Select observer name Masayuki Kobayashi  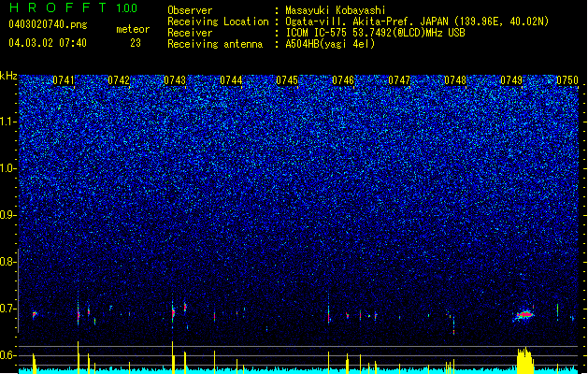[336, 10]
